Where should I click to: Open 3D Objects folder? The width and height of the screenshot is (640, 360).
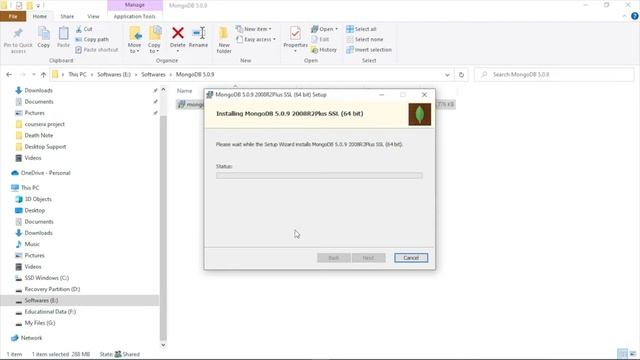tap(38, 199)
